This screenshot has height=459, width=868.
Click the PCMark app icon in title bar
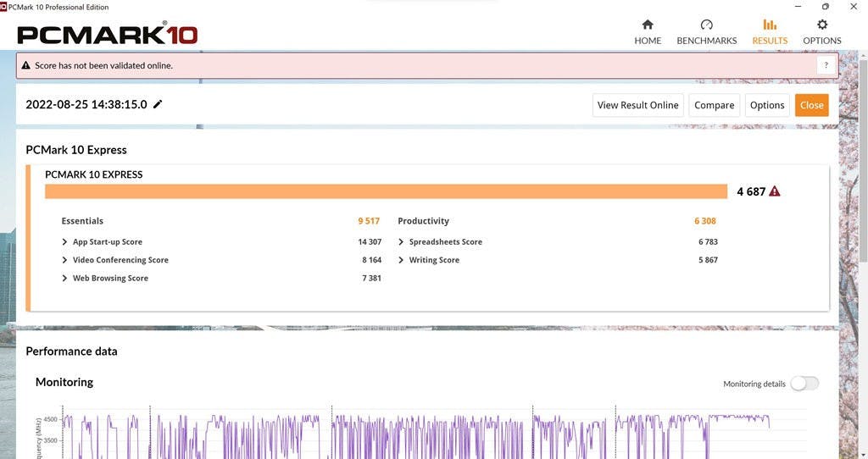pyautogui.click(x=3, y=7)
